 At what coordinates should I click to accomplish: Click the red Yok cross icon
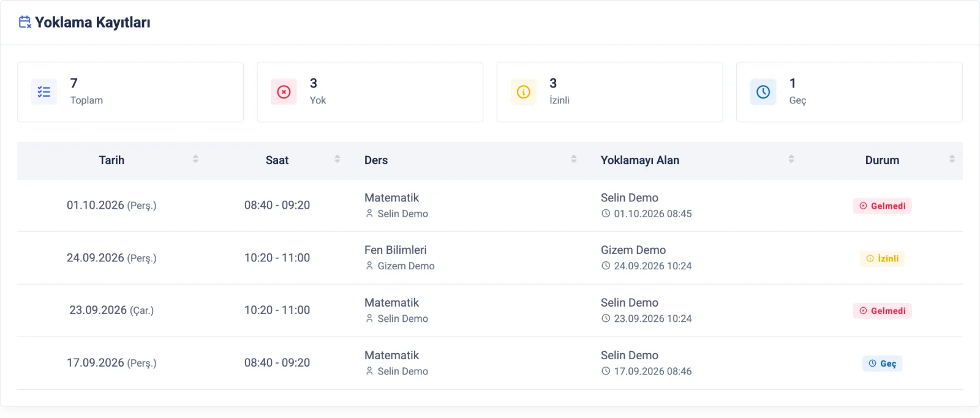coord(284,92)
